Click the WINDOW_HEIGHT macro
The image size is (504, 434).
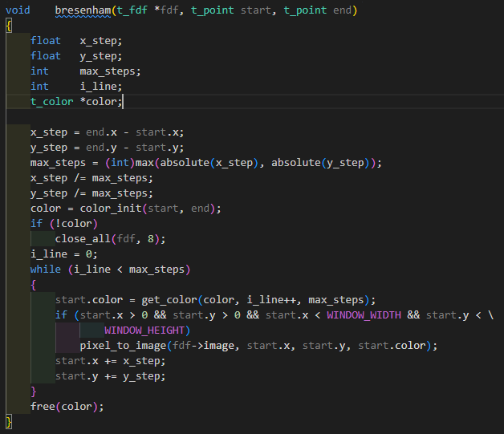144,331
